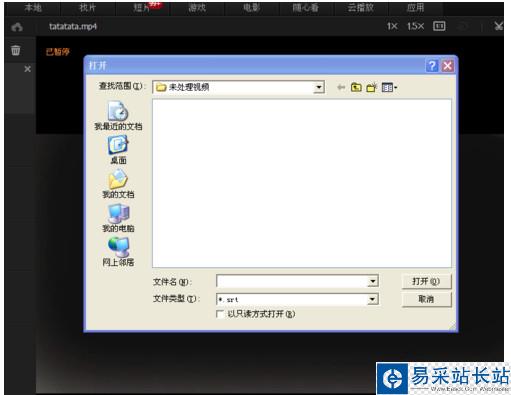Close the Open file dialog
This screenshot has width=511, height=395.
448,66
